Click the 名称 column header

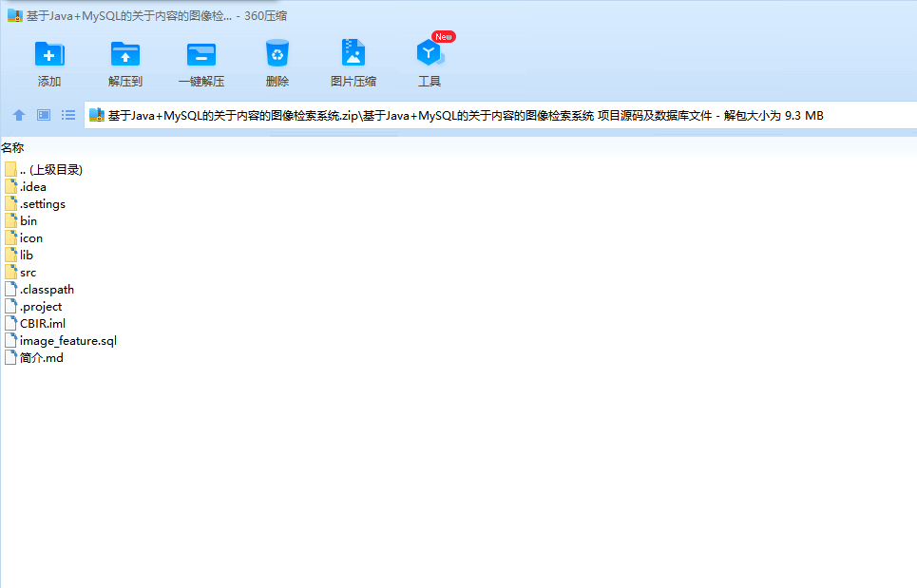click(x=12, y=148)
